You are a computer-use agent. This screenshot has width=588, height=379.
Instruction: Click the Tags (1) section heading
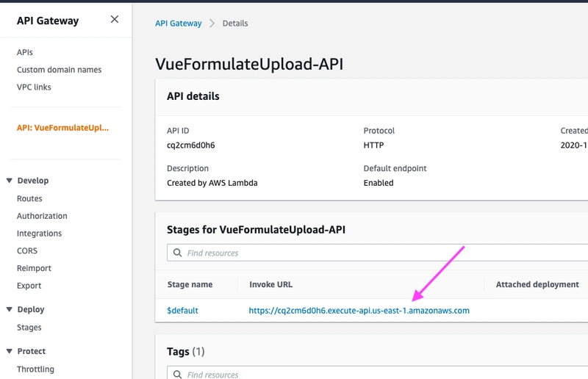click(186, 352)
